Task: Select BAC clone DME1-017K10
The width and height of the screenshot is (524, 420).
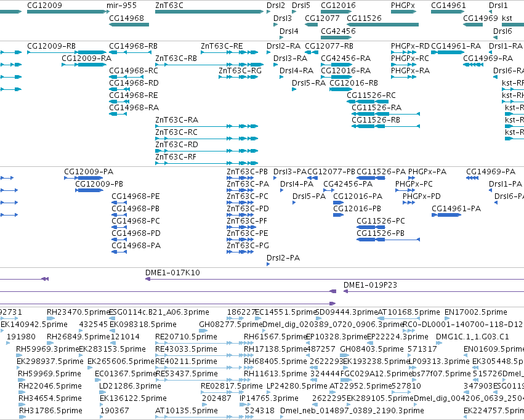Action: click(334, 280)
